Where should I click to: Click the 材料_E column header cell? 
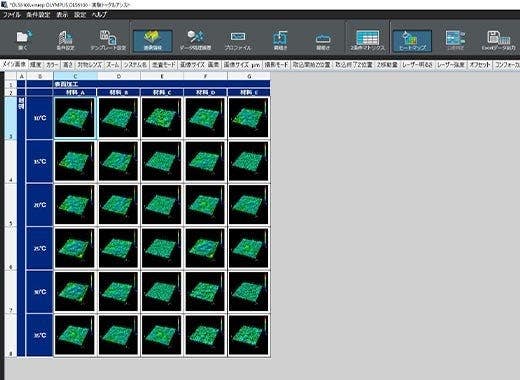[249, 92]
